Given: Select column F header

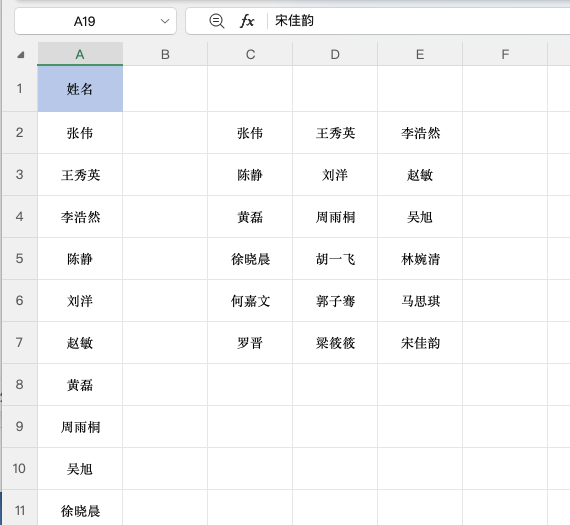Looking at the screenshot, I should pyautogui.click(x=505, y=54).
